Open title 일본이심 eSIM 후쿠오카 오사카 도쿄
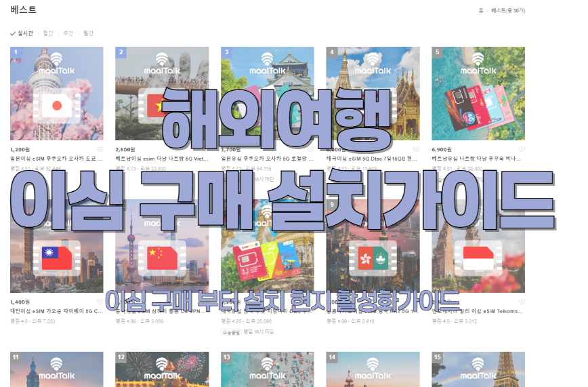This screenshot has height=387, width=588. click(56, 159)
